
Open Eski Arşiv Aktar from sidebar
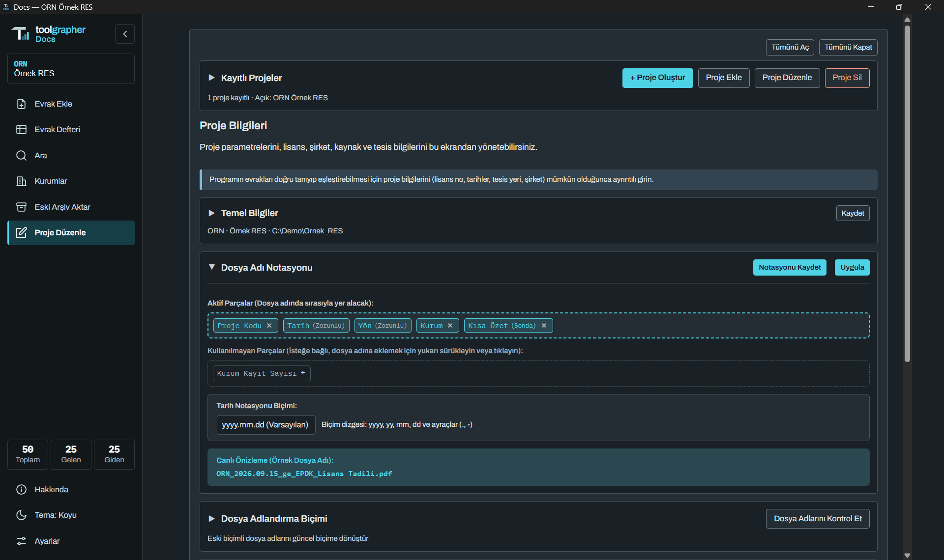[71, 207]
